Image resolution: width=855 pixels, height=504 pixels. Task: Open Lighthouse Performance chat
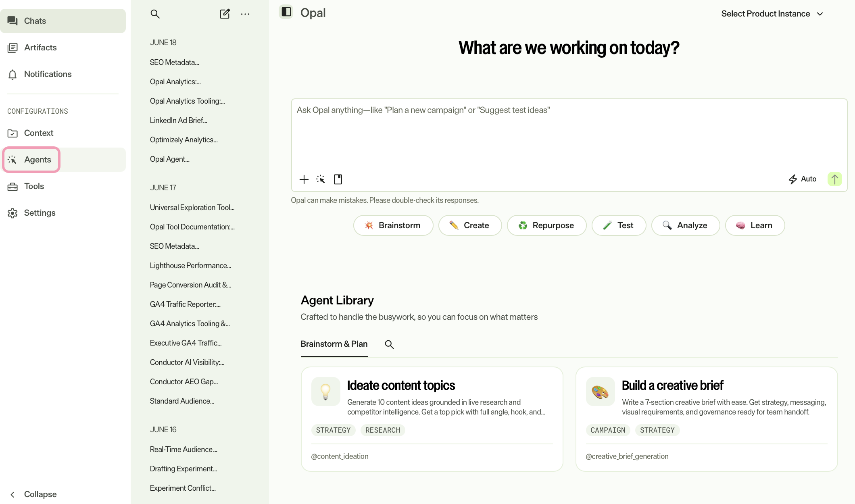[191, 266]
